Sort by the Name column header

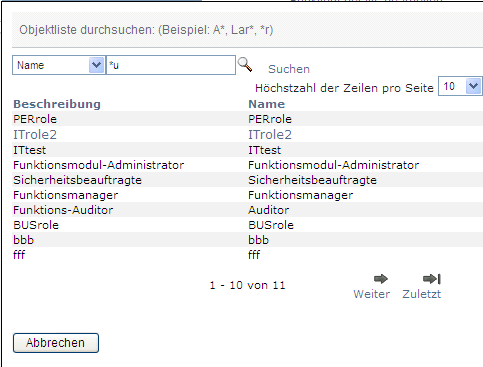coord(267,104)
